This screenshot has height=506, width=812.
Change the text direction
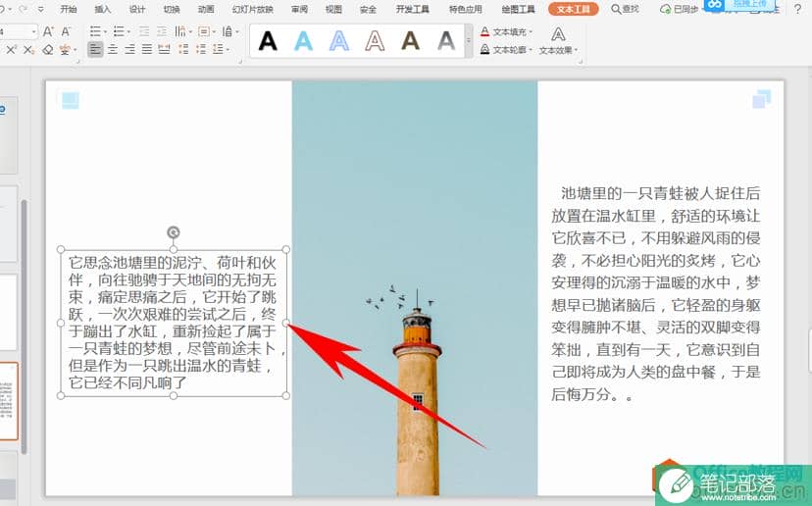tap(180, 31)
